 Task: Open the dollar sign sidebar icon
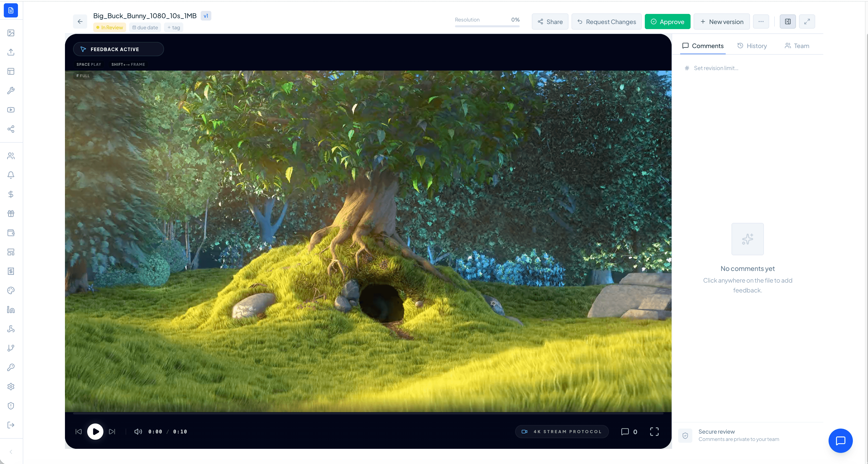[x=11, y=194]
